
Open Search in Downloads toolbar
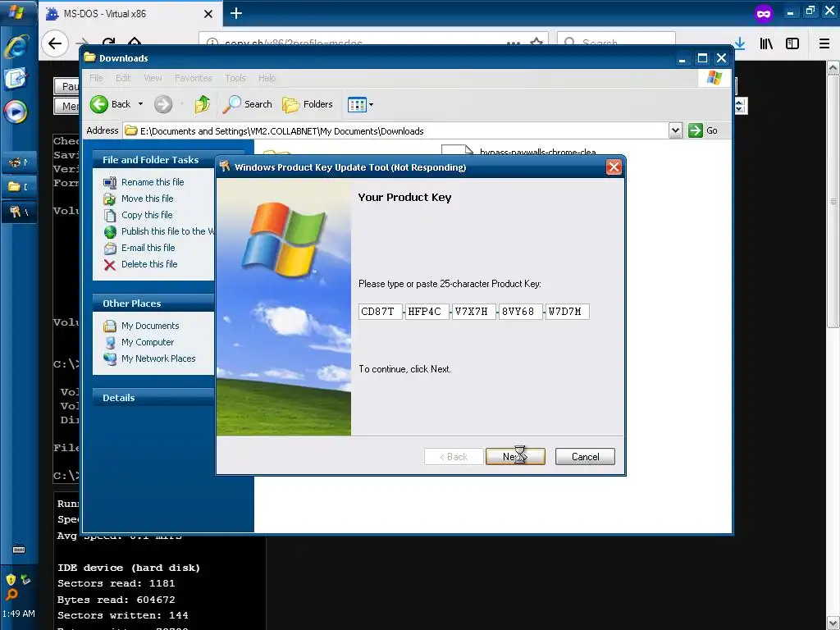[x=248, y=104]
